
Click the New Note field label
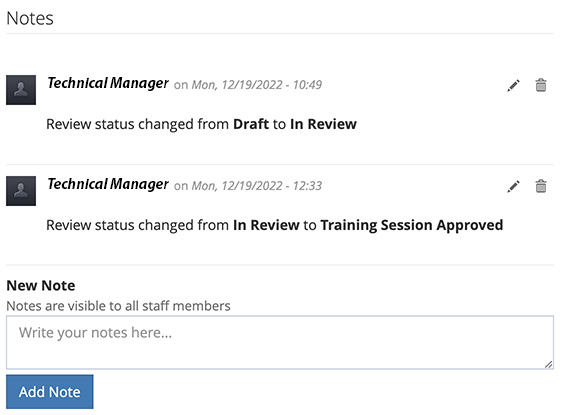[41, 285]
